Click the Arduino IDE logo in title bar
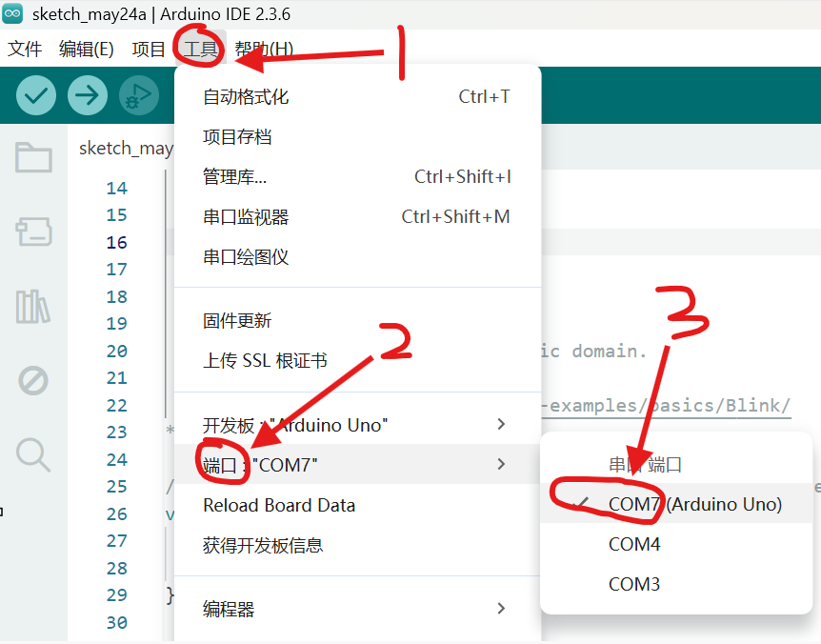 tap(12, 13)
